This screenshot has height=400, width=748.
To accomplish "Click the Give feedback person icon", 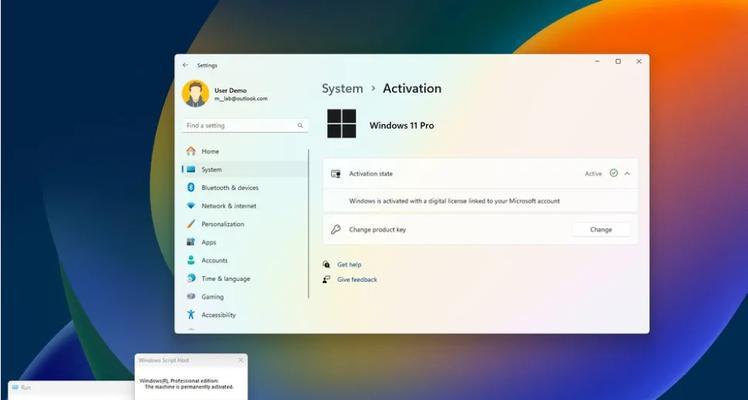I will coord(326,279).
